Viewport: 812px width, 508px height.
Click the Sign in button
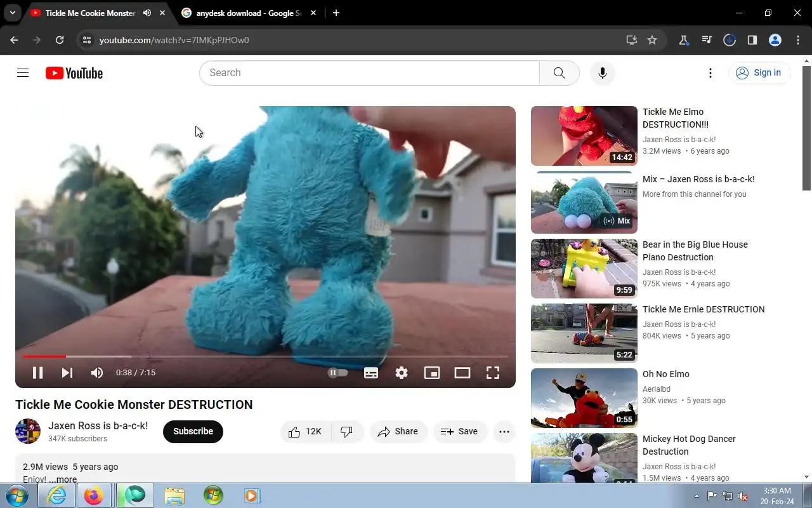coord(759,73)
